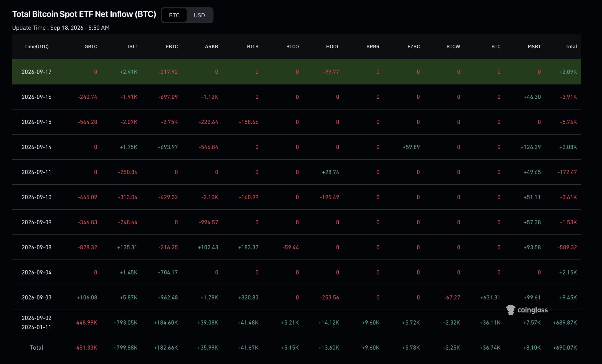
Task: Click the -67.27 BTCW value
Action: [452, 297]
